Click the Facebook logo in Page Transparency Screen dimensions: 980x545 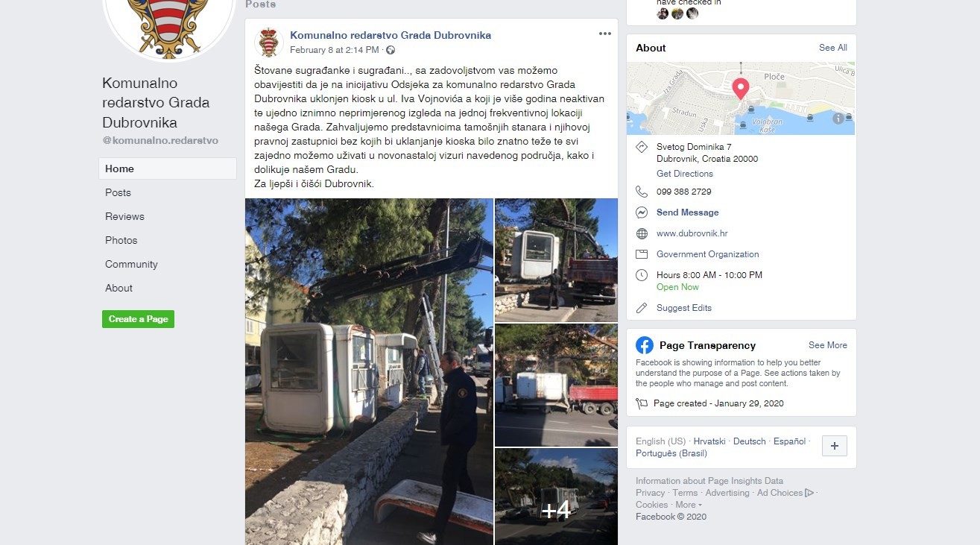click(x=645, y=345)
